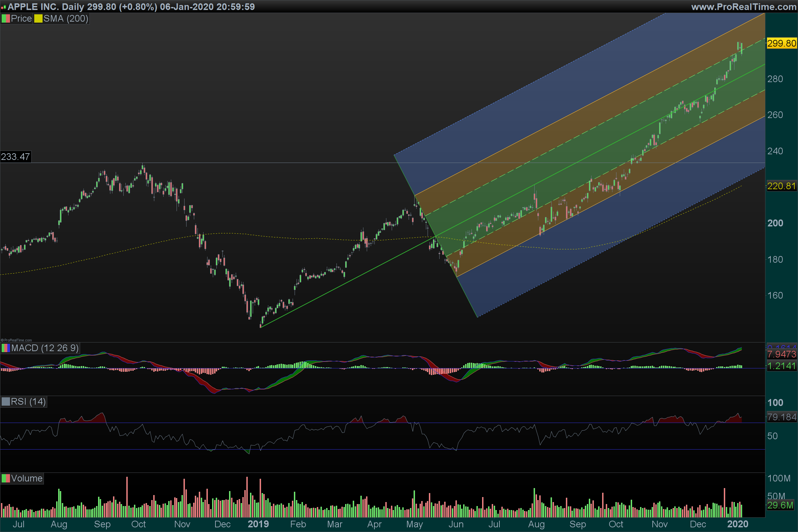Click the 299.80 current price tag
This screenshot has width=798, height=532.
(781, 44)
